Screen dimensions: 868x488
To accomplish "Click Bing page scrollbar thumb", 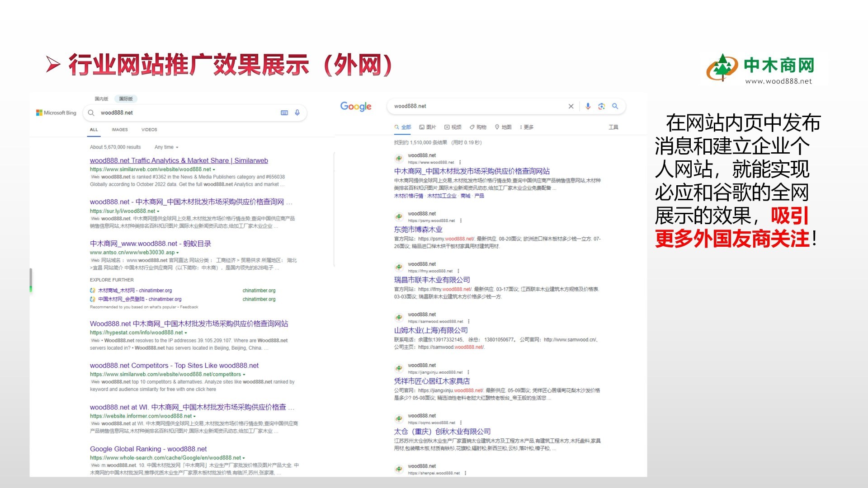I will click(31, 280).
